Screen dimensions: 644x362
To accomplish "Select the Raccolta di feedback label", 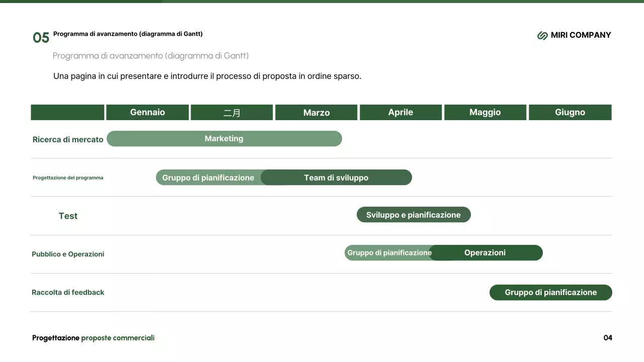I will [x=68, y=293].
